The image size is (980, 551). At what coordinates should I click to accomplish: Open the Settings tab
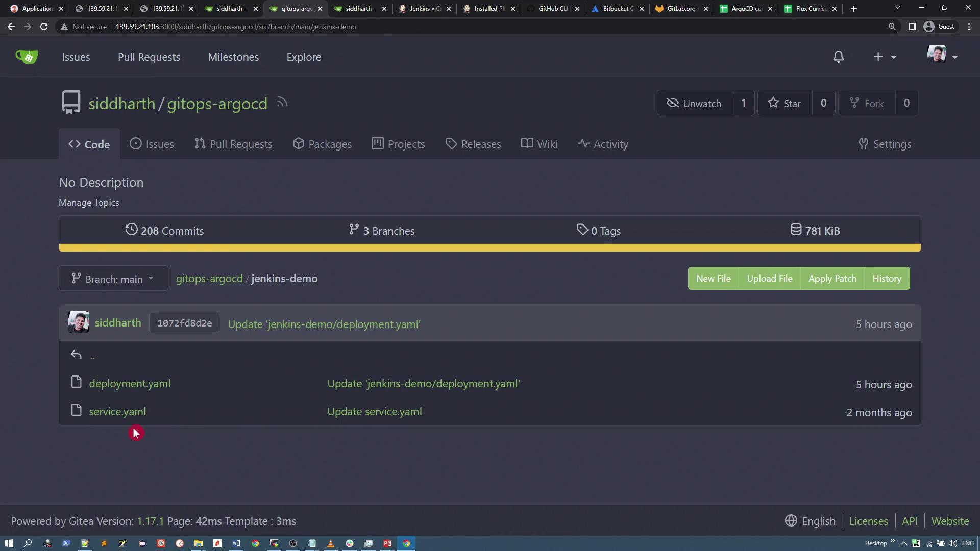pos(885,144)
